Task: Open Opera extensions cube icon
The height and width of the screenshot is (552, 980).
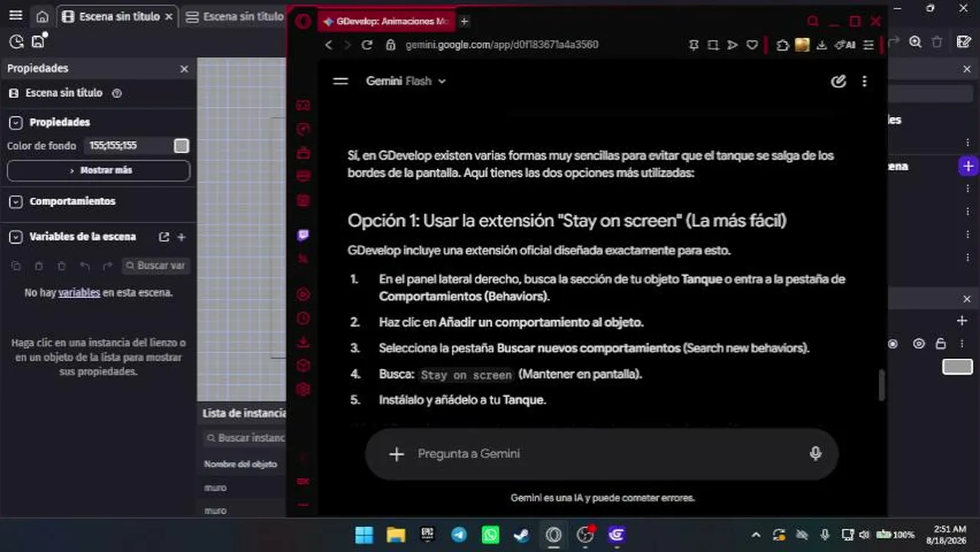Action: 782,45
